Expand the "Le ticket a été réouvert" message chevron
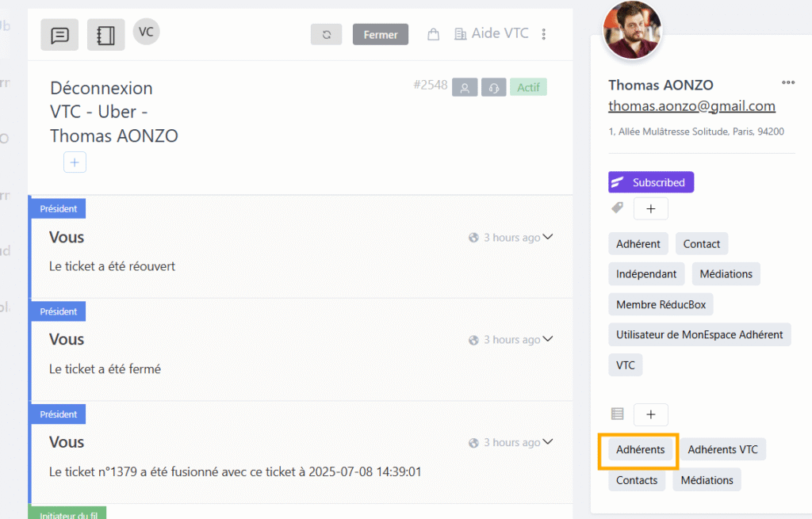The image size is (812, 519). pyautogui.click(x=547, y=237)
